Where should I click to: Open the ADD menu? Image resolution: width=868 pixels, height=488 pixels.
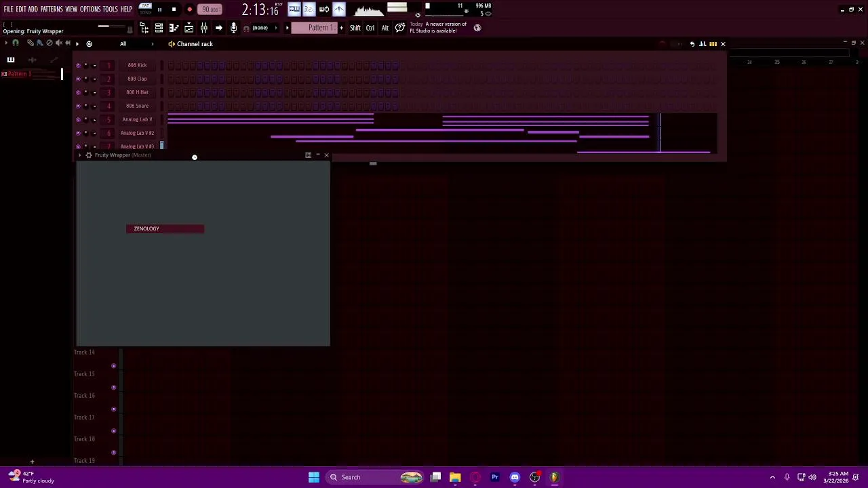[33, 9]
